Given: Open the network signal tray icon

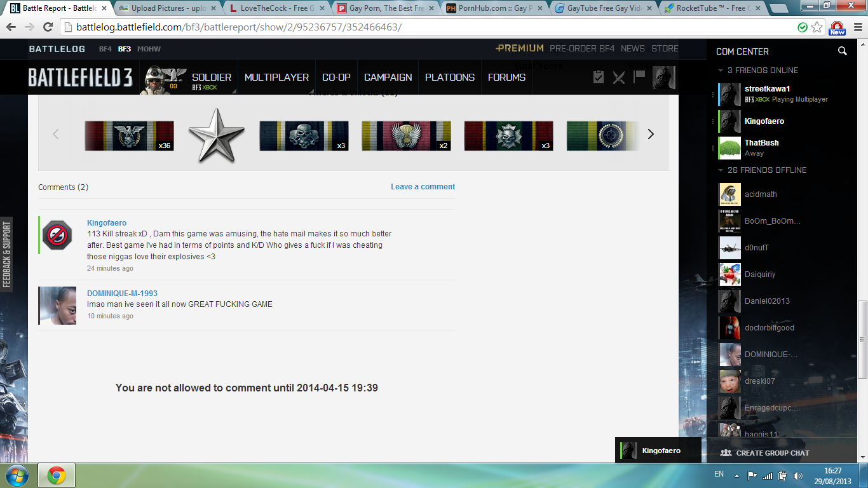Looking at the screenshot, I should pyautogui.click(x=768, y=475).
